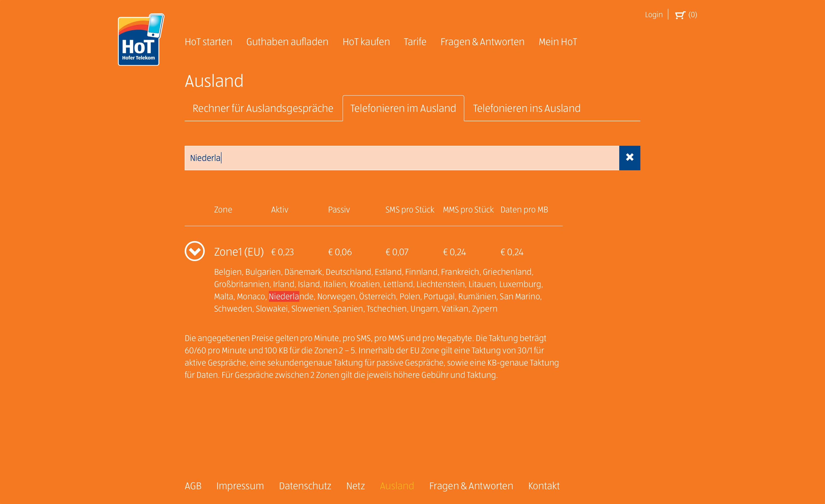Click the Login link

coord(654,14)
